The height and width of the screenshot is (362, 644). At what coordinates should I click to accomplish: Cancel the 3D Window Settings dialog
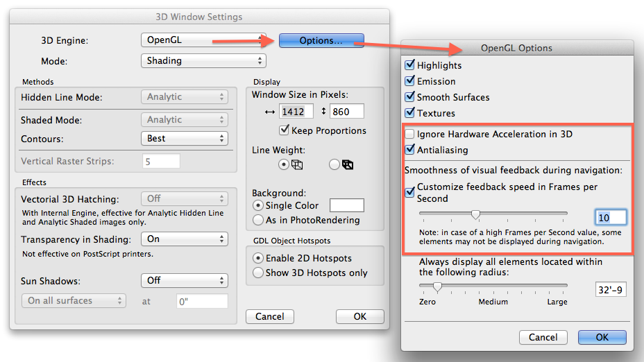tap(270, 316)
